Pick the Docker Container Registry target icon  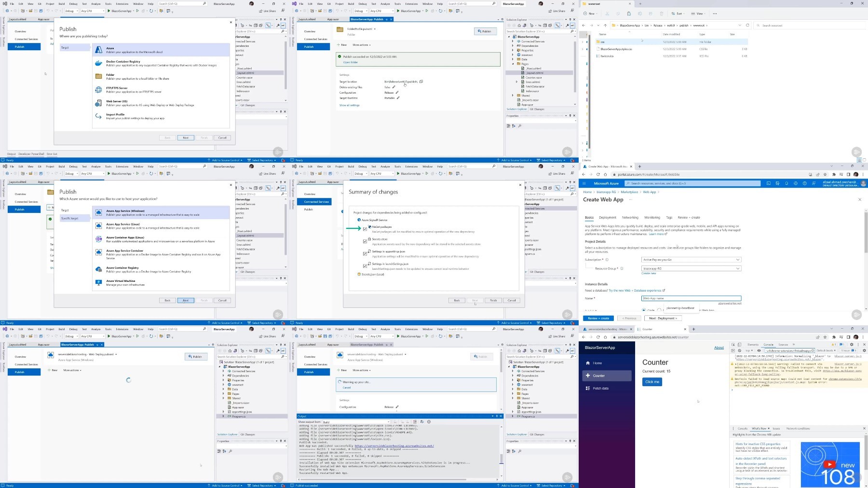tap(98, 63)
